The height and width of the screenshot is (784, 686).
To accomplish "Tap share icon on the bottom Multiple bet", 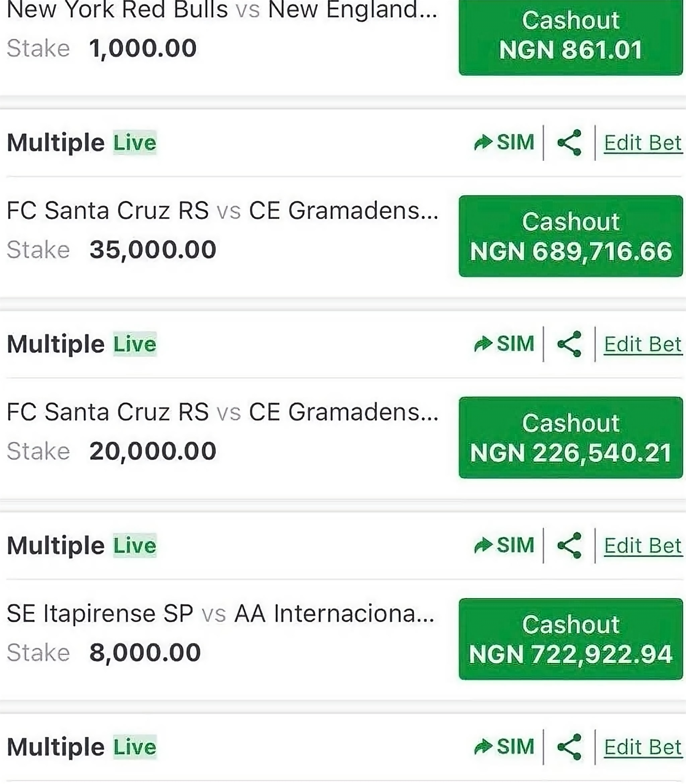I will [570, 747].
